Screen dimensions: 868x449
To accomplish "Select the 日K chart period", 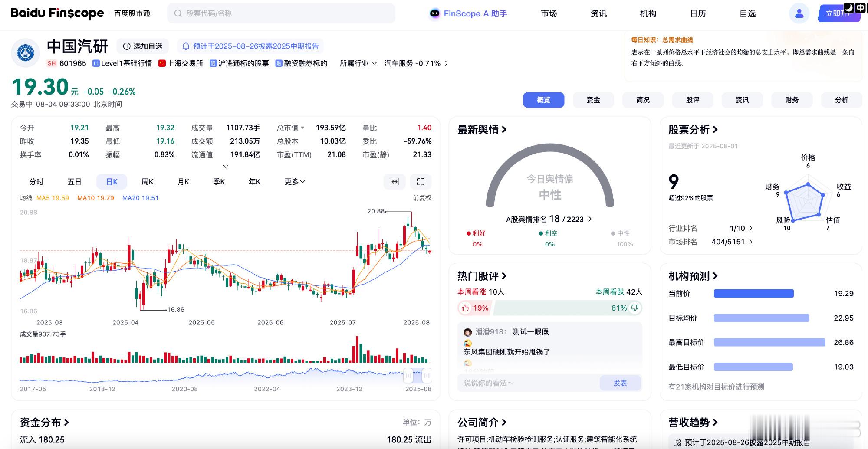I will (x=112, y=182).
